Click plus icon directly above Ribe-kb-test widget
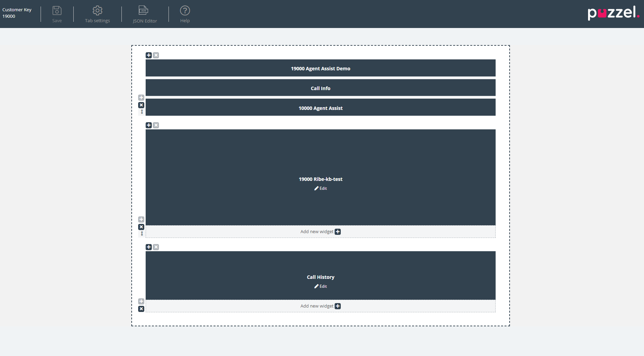Screen dimensions: 644x356 pos(149,125)
